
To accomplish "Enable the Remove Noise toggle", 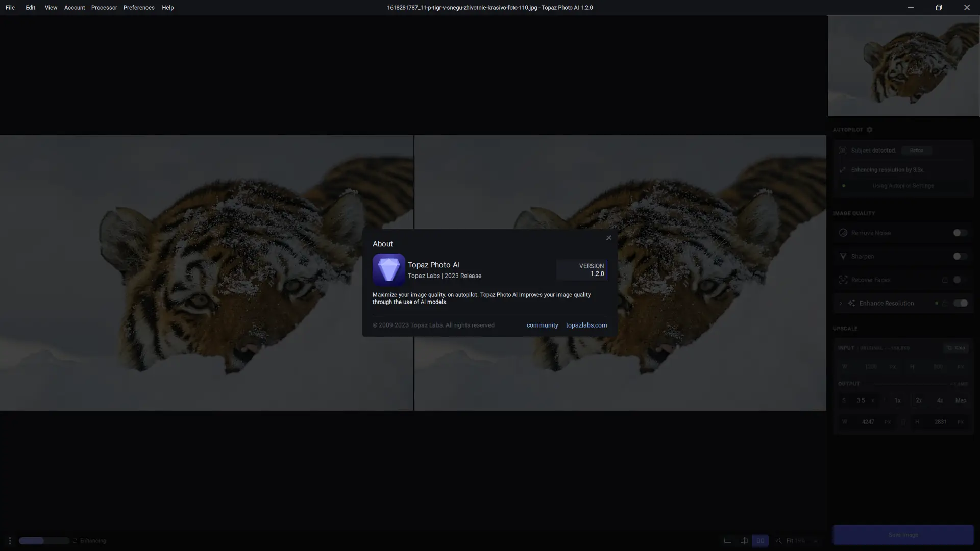I will pos(960,233).
